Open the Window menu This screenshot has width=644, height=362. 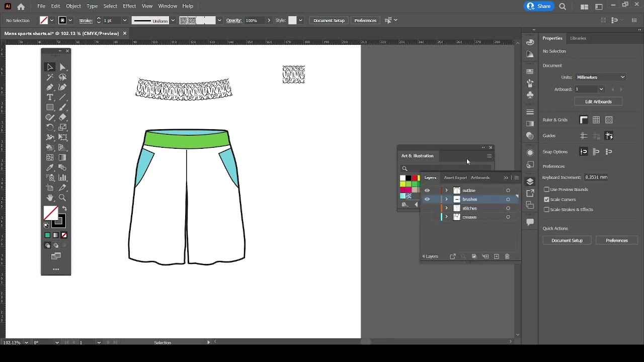coord(168,6)
